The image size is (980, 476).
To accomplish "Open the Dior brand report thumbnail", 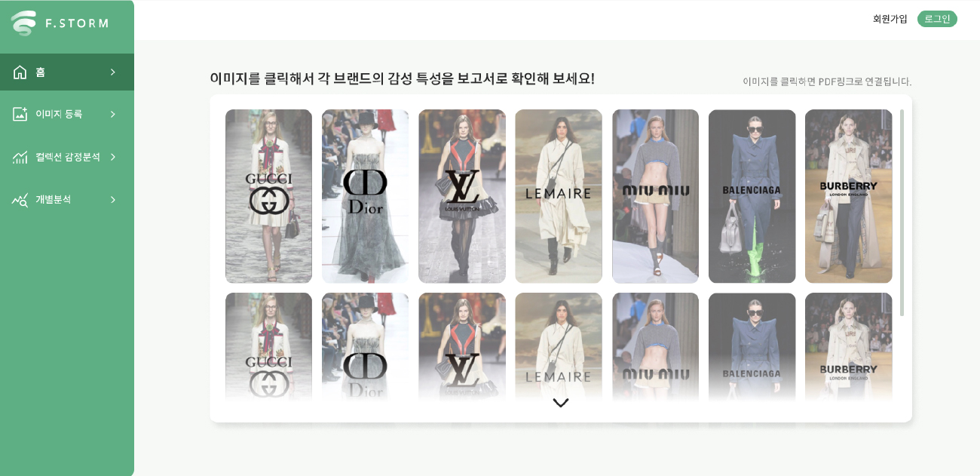I will point(365,196).
